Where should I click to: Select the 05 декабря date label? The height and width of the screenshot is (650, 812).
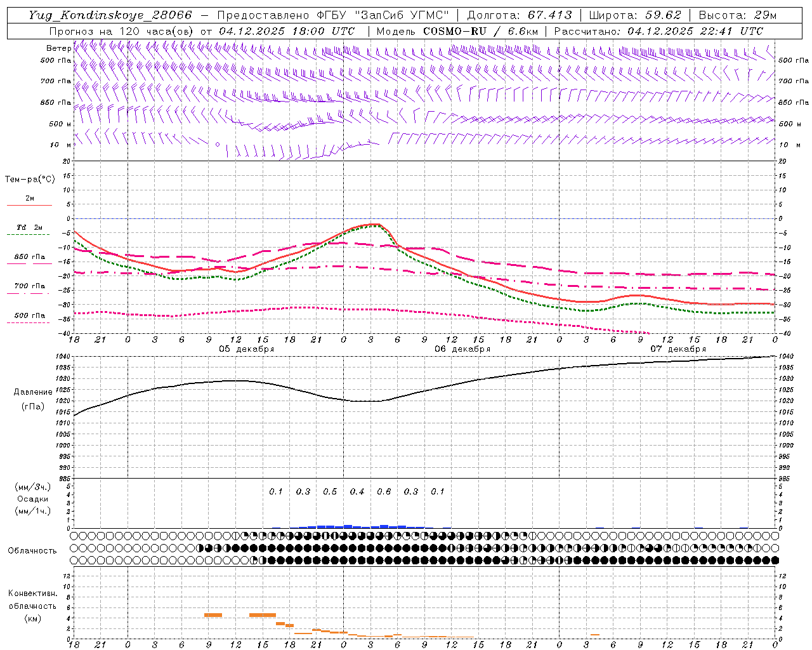tap(247, 349)
